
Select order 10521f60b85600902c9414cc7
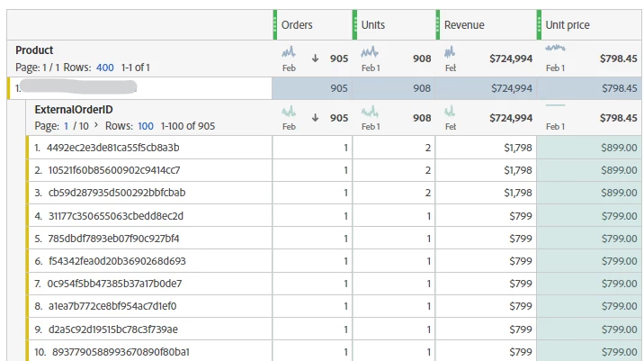coord(114,170)
